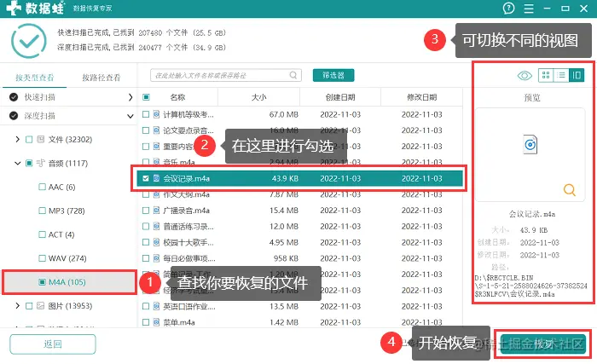The width and height of the screenshot is (597, 364).
Task: Click the 文件 (32302) category icon
Action: 41,139
